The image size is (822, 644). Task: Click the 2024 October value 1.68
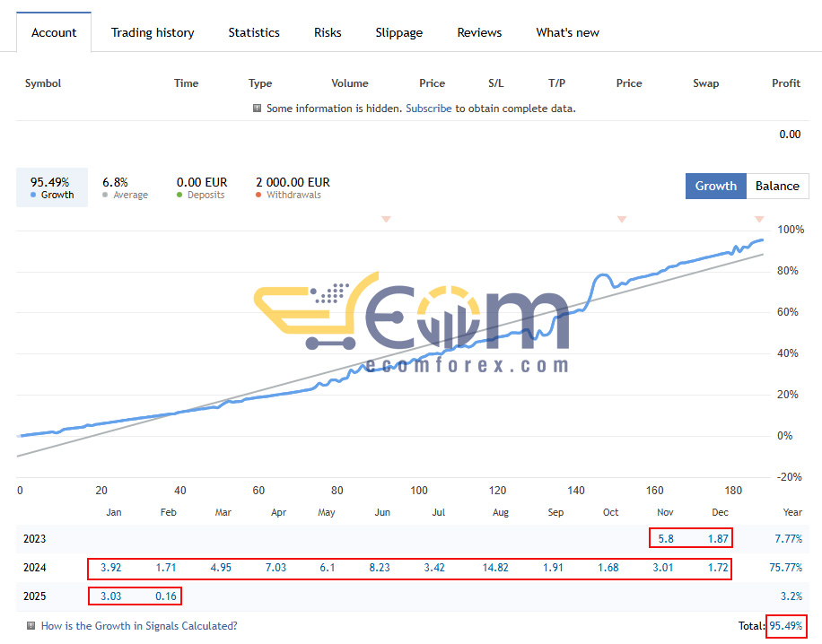pos(608,568)
